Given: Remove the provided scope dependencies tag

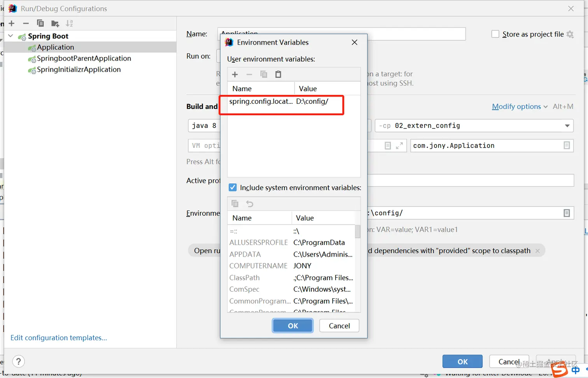Looking at the screenshot, I should point(537,251).
